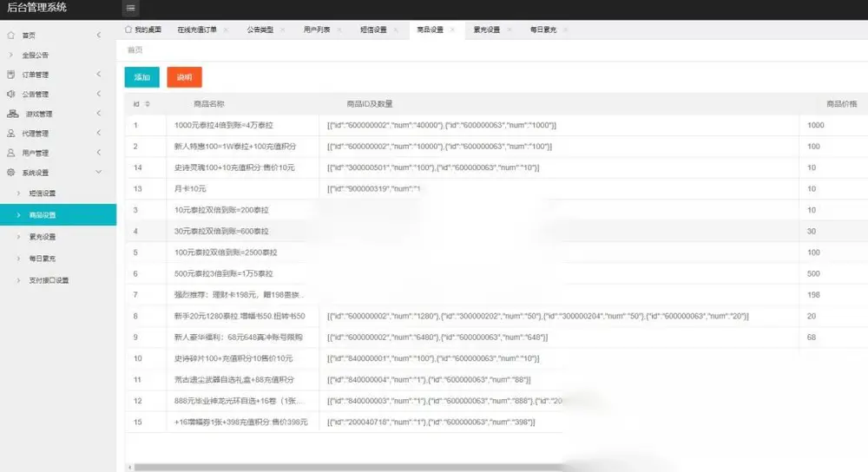Switch to the 公告类型 tab
This screenshot has width=868, height=472.
[260, 29]
